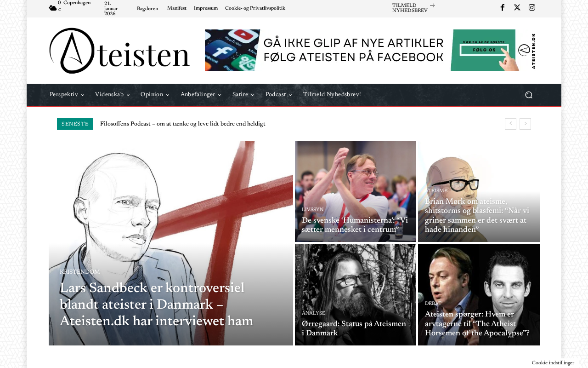The image size is (588, 368).
Task: Click the Ateisten site logo
Action: point(119,51)
